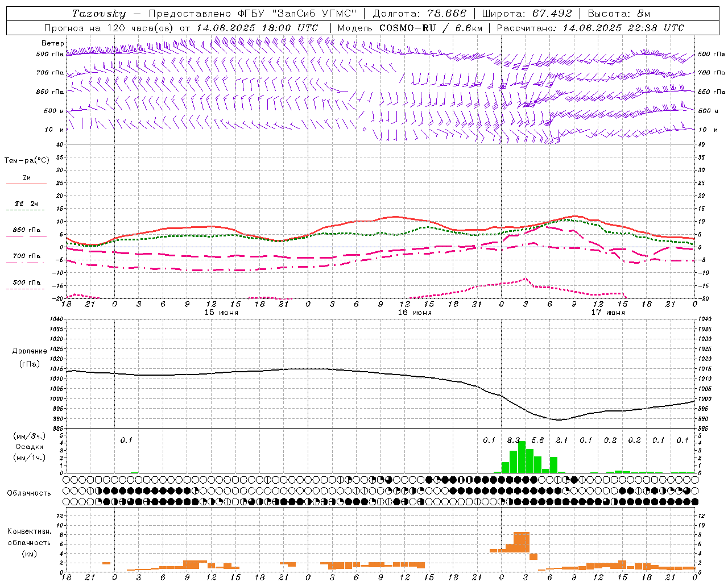Click the 'Осадки' precipitation label
Screen dimensions: 728x582
click(29, 447)
